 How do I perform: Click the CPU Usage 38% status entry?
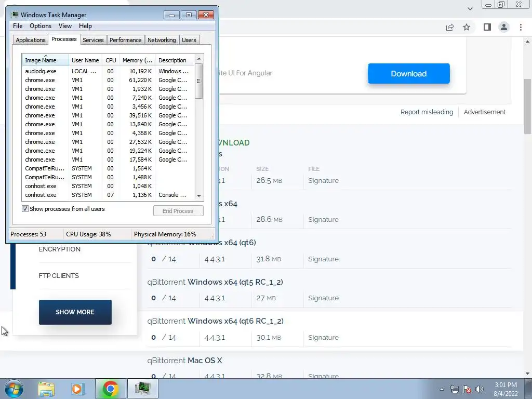pos(88,234)
